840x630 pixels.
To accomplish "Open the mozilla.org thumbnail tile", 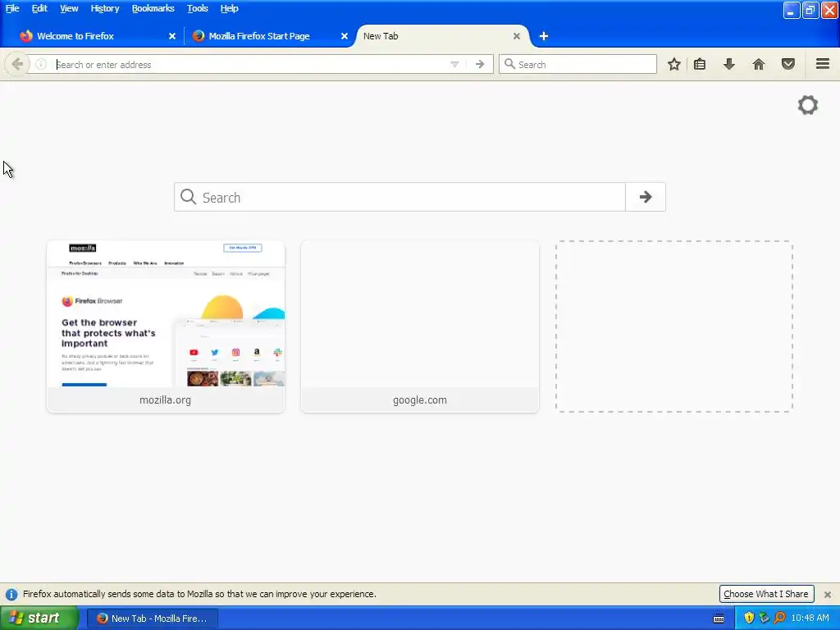I will tap(166, 326).
